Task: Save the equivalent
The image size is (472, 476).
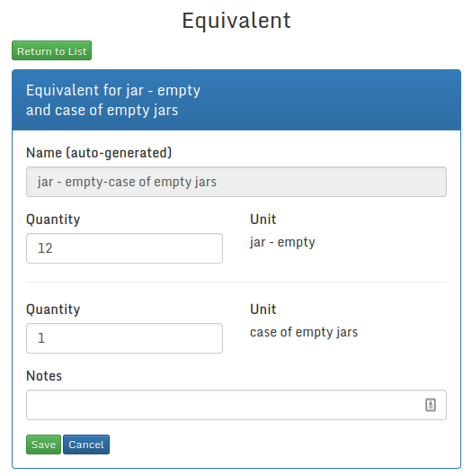Action: tap(43, 445)
